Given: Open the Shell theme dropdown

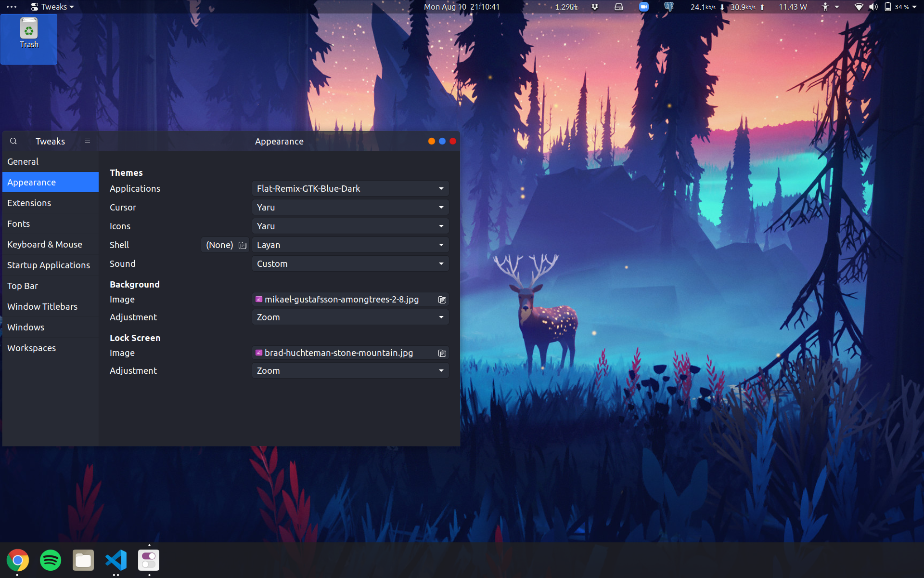Looking at the screenshot, I should pos(349,244).
